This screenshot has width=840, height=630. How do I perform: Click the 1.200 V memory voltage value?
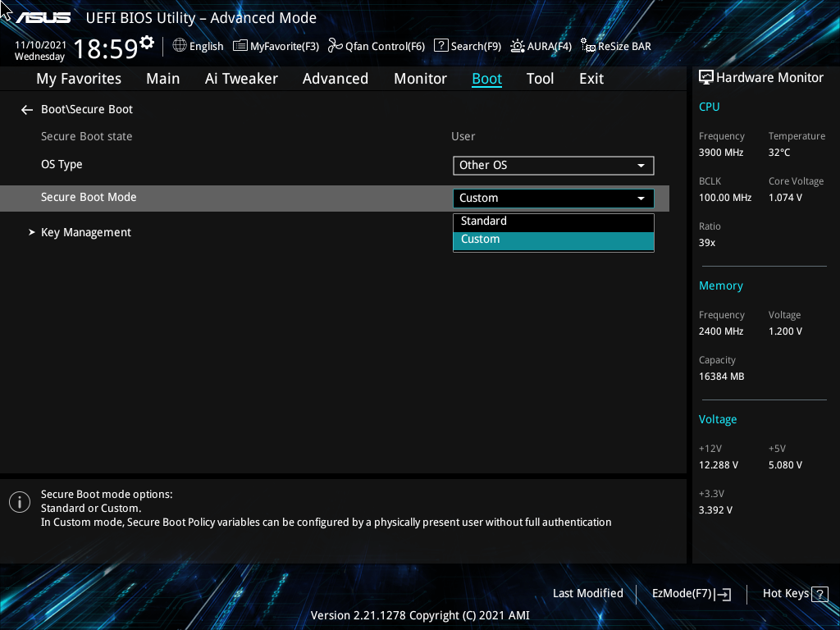click(x=785, y=331)
